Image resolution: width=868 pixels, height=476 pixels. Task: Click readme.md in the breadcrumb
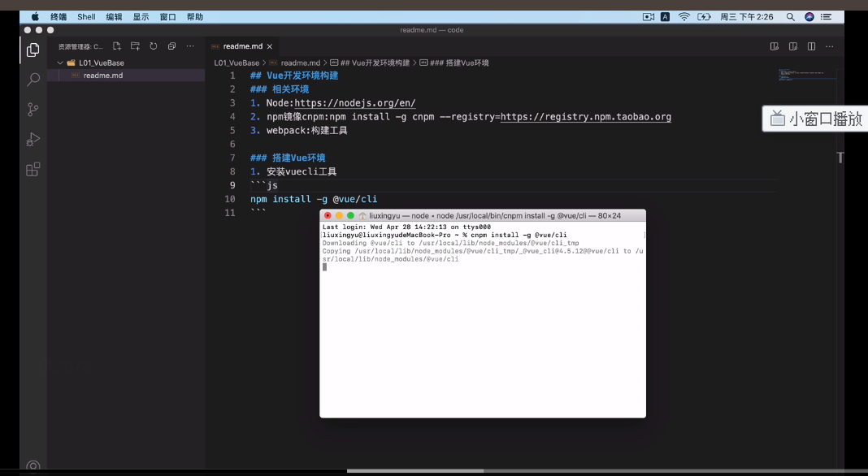[x=300, y=63]
